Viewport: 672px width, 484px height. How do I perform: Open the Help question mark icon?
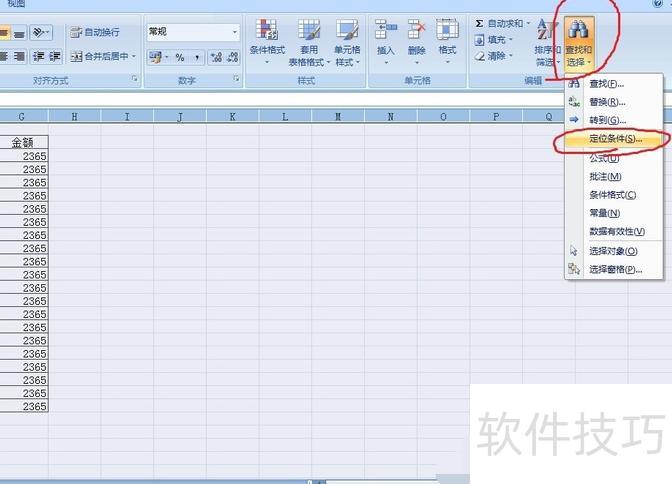point(657,3)
